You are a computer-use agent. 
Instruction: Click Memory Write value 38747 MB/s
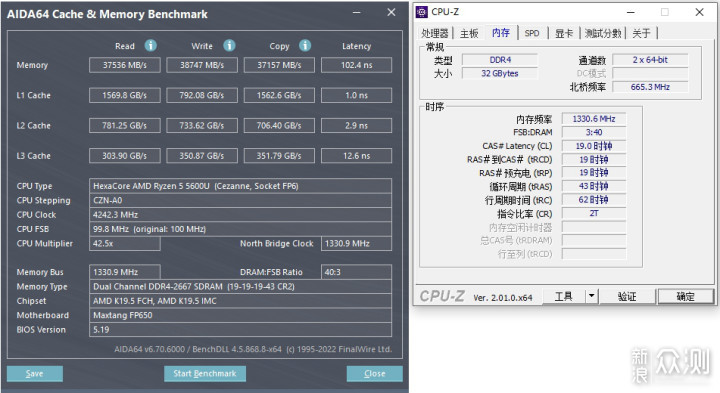[x=202, y=65]
